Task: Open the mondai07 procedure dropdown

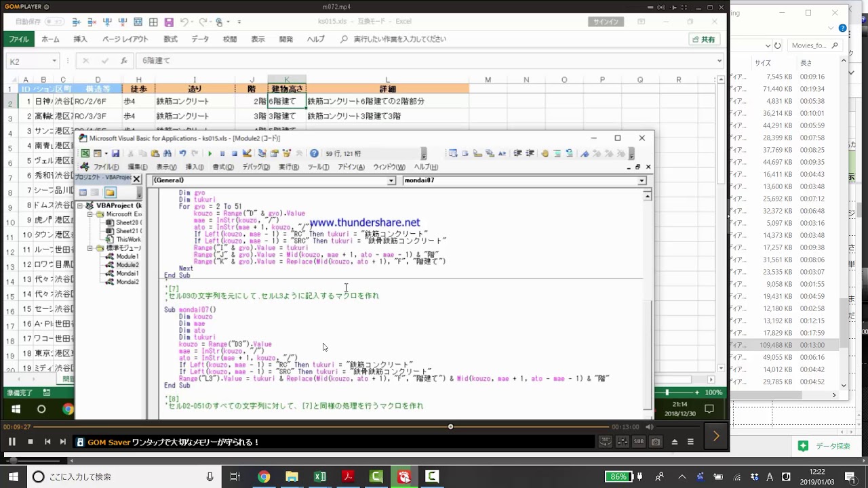Action: 642,181
